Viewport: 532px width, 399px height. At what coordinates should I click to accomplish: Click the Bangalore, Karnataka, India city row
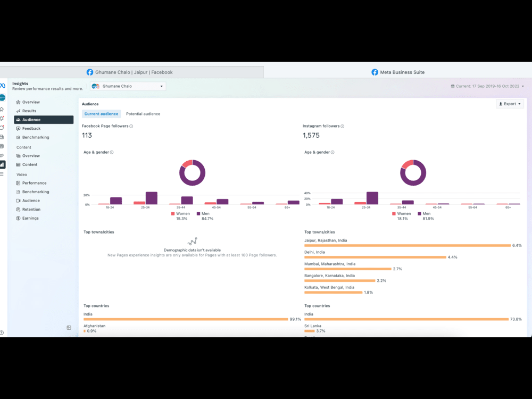click(x=413, y=278)
